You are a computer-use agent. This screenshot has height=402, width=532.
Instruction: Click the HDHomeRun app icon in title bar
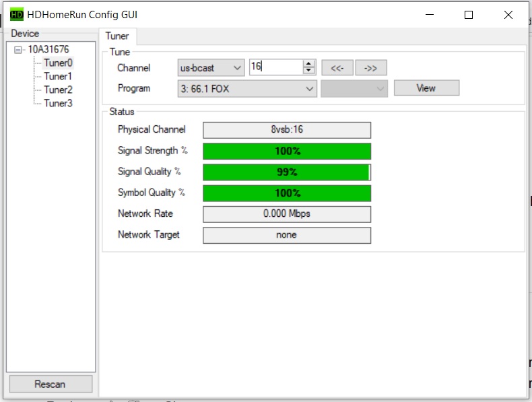click(17, 15)
